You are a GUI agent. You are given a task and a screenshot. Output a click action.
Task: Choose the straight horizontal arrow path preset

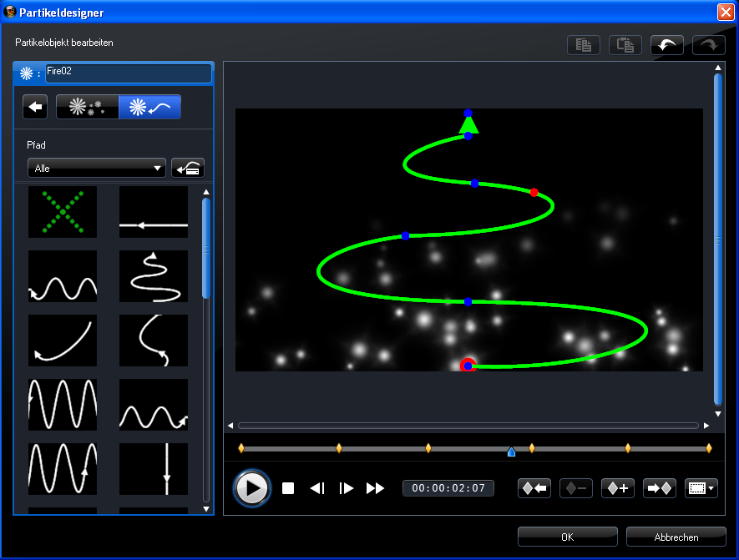click(x=153, y=211)
